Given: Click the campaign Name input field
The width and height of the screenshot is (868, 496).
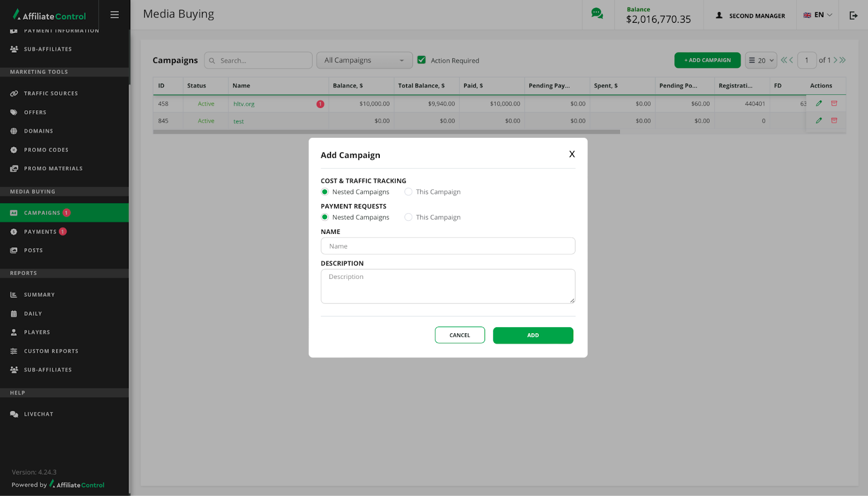Looking at the screenshot, I should (448, 246).
